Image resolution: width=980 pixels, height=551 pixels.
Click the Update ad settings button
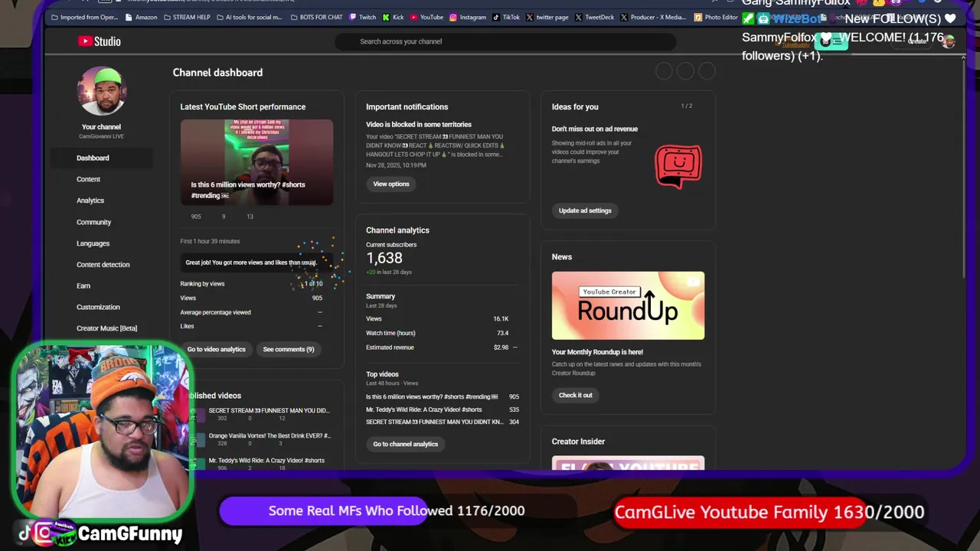tap(585, 210)
